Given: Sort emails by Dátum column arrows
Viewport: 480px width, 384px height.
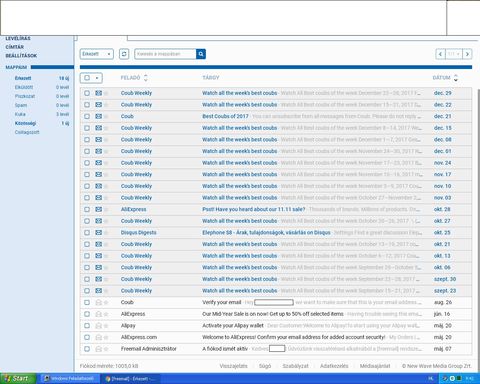Looking at the screenshot, I should (456, 78).
